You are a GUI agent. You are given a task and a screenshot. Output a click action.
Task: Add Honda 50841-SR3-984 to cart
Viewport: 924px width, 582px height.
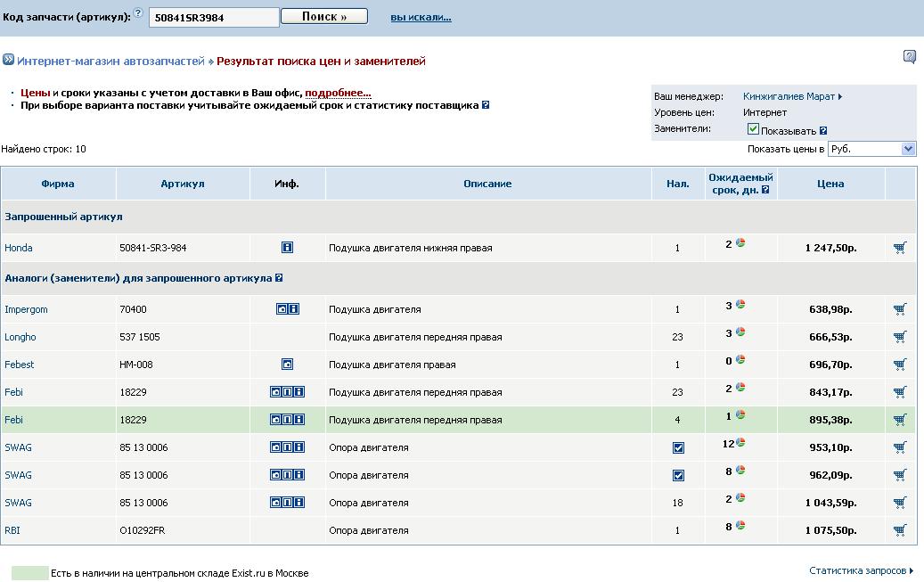[900, 248]
